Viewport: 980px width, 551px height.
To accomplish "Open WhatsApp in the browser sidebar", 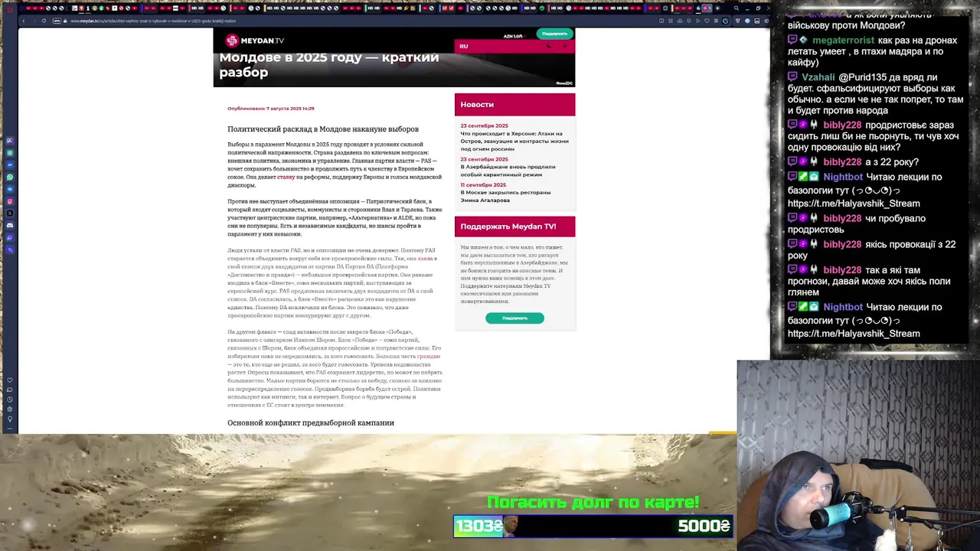I will pos(10,177).
